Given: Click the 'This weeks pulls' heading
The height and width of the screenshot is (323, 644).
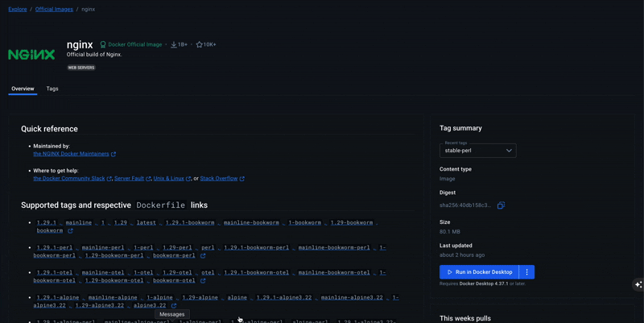Looking at the screenshot, I should click(x=465, y=318).
